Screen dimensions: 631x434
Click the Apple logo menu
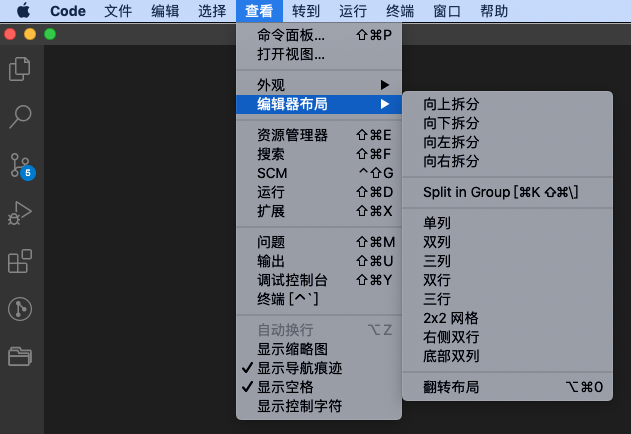point(23,11)
